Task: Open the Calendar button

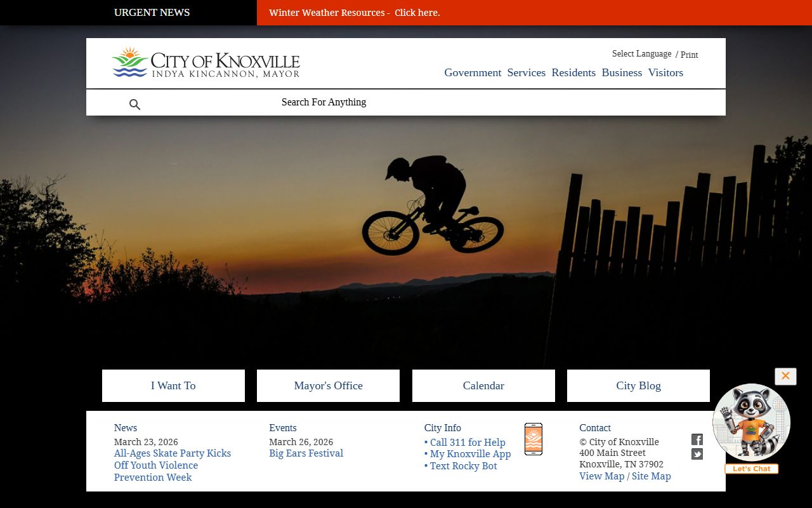Action: pos(483,385)
